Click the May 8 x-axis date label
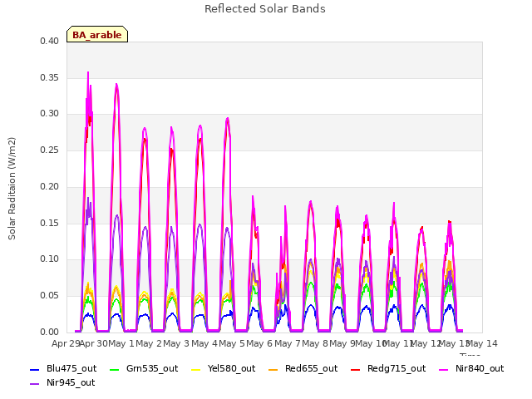 point(315,344)
